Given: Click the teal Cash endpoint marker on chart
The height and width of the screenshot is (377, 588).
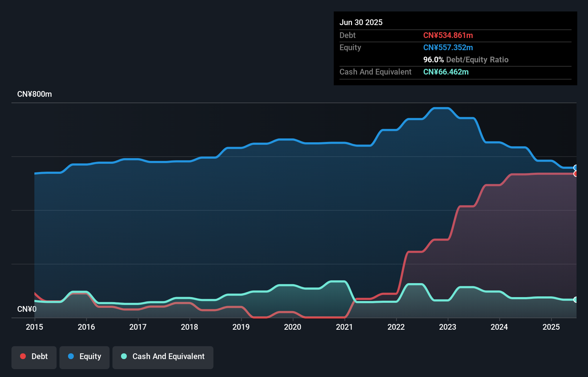Looking at the screenshot, I should pos(575,300).
